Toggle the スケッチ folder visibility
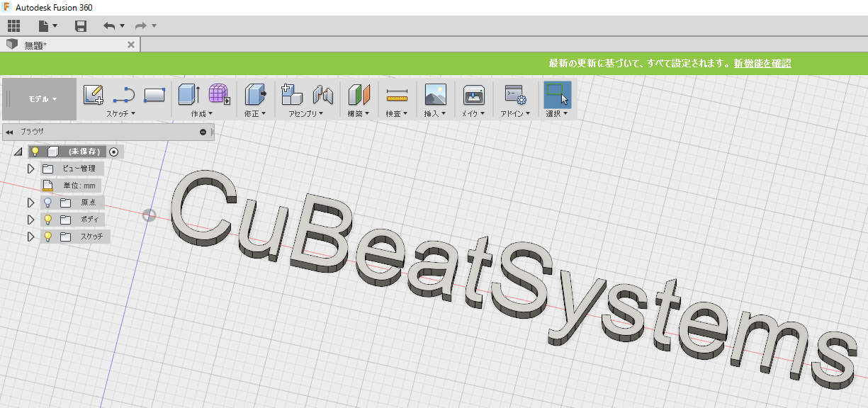This screenshot has height=408, width=868. 48,237
